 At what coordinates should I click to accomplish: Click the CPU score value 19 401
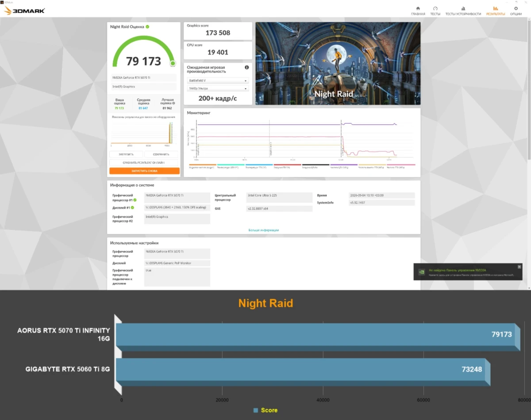coord(218,52)
